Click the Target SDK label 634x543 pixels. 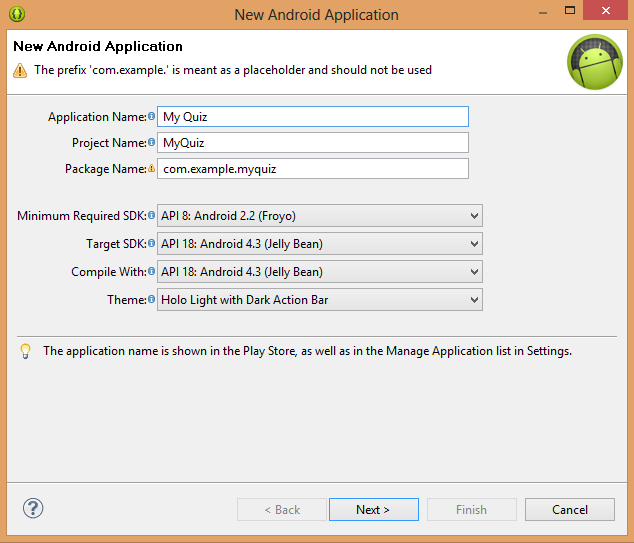[x=116, y=244]
